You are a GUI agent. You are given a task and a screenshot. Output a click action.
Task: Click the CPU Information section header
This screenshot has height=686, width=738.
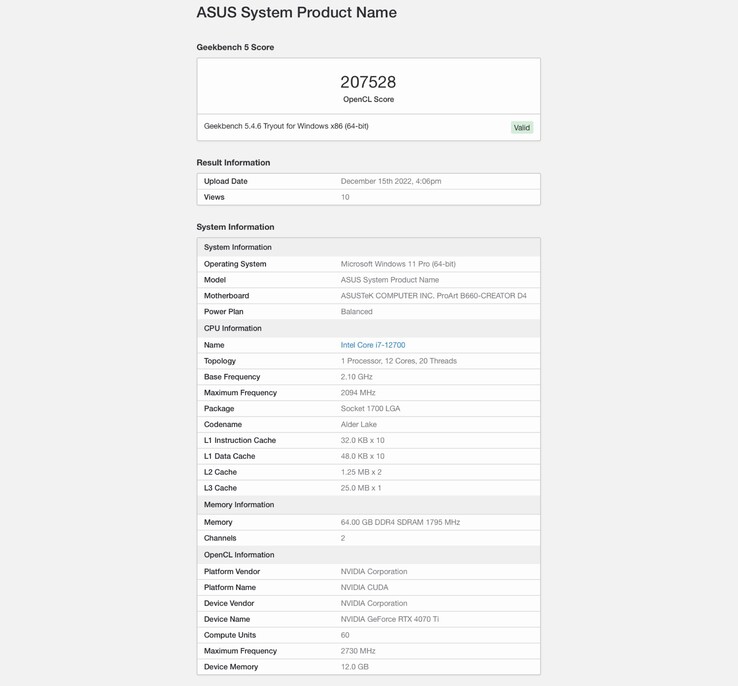point(232,328)
